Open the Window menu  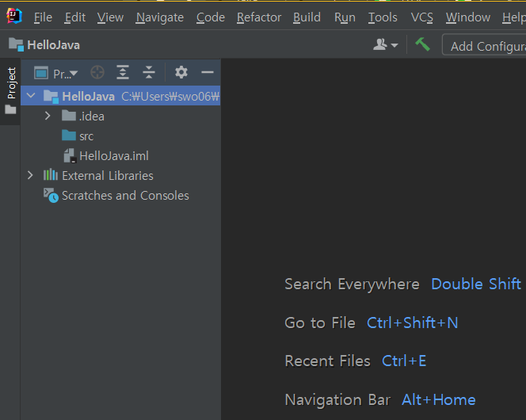pyautogui.click(x=468, y=17)
